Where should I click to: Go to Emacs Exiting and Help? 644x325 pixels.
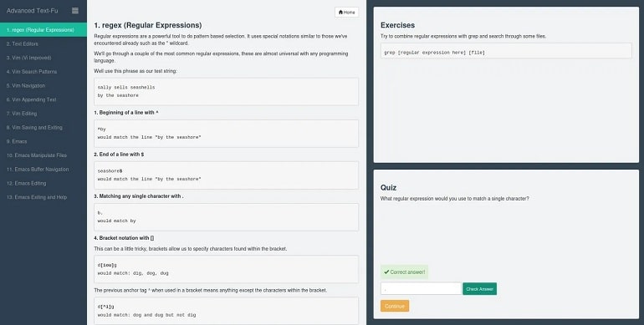point(43,197)
